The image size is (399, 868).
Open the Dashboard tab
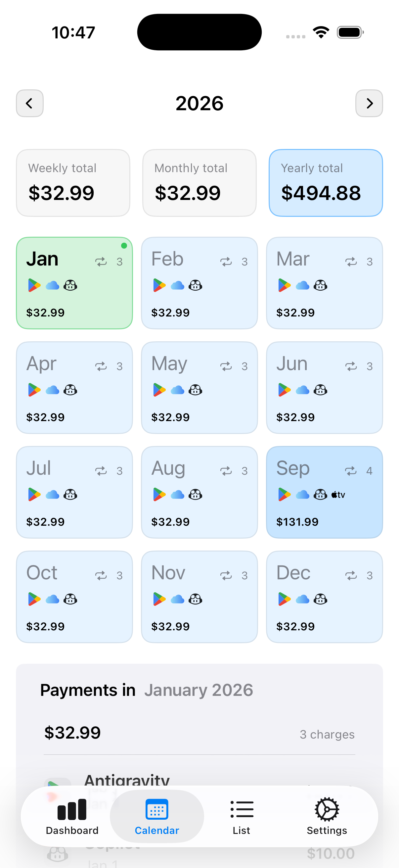coord(72,816)
